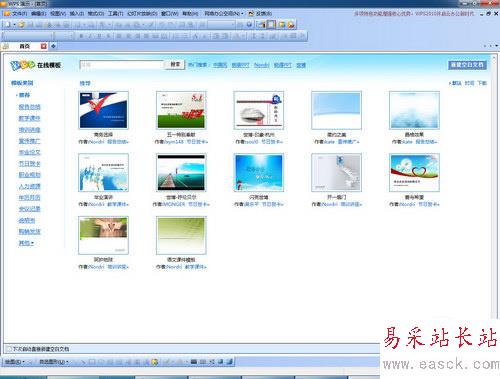This screenshot has height=379, width=500.
Task: Open the blue red-checkmark template thumbnail
Action: tap(103, 110)
